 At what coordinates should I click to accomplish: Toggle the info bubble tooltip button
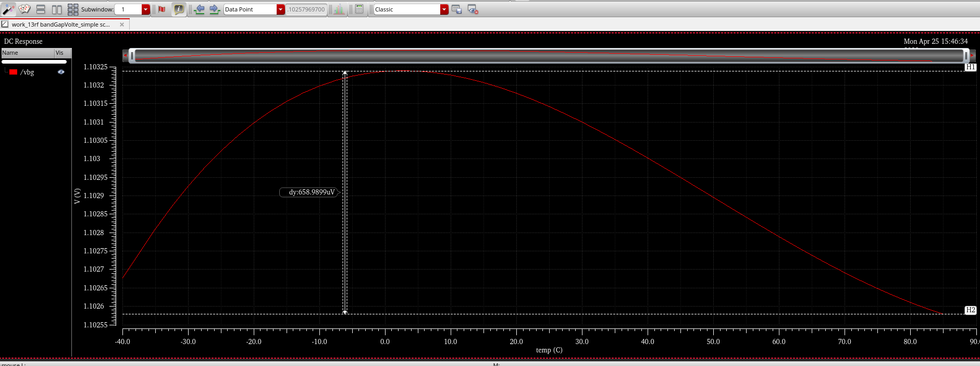(179, 9)
